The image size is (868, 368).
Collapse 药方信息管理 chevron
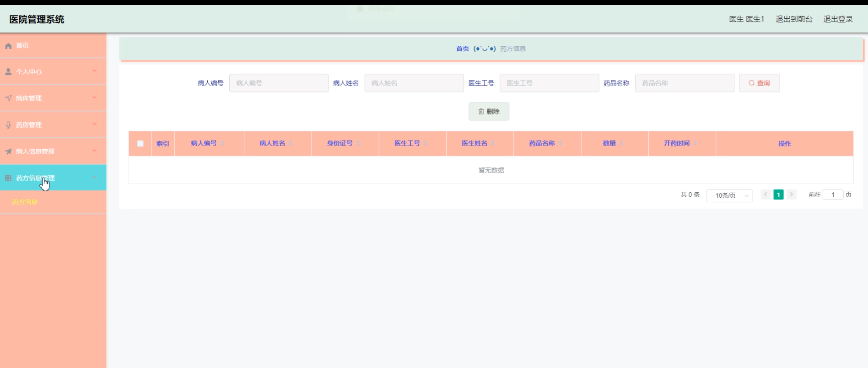click(x=95, y=177)
